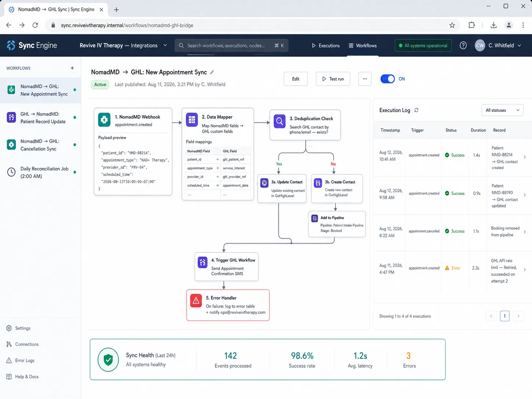Click the Add to Pipeline node icon
This screenshot has width=532, height=399.
point(314,218)
